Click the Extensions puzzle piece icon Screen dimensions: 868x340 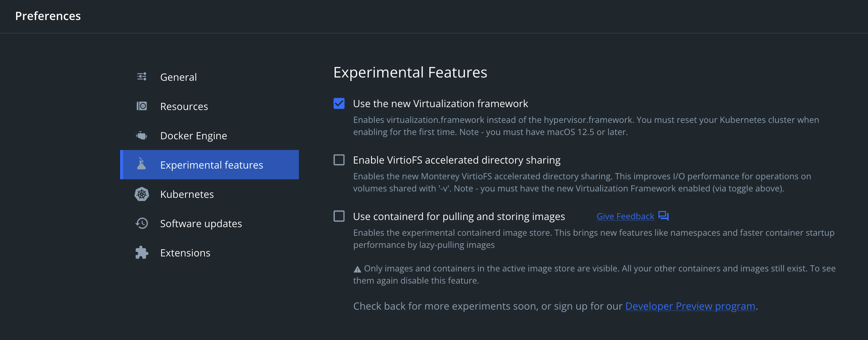(x=142, y=252)
